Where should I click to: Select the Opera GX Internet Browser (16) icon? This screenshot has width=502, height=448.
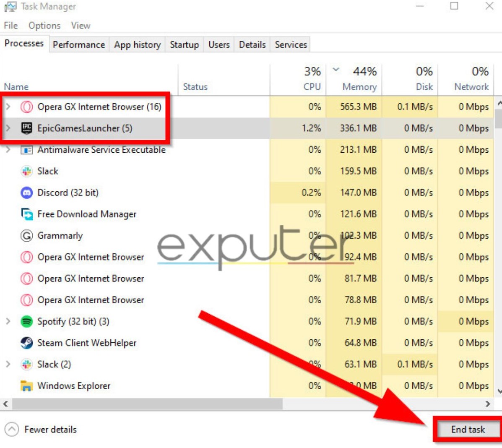26,107
